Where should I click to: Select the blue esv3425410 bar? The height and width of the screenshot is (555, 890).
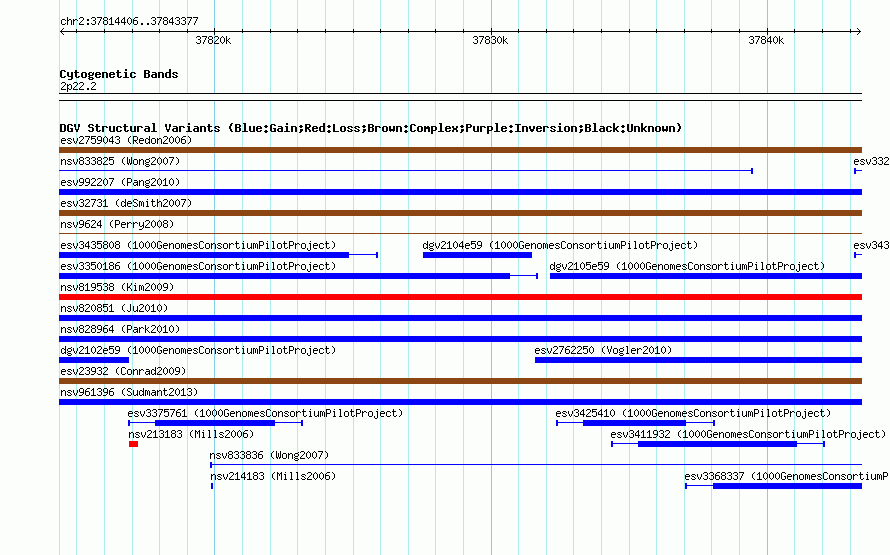(636, 423)
